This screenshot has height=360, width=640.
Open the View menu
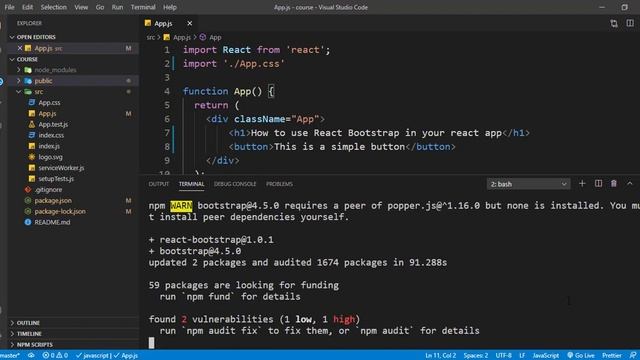pyautogui.click(x=81, y=7)
